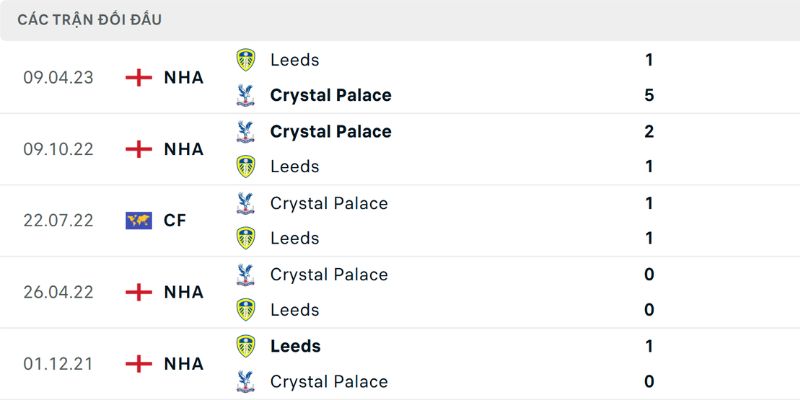Open Leeds team name in 09.10.22 match
This screenshot has height=400, width=800.
click(294, 167)
